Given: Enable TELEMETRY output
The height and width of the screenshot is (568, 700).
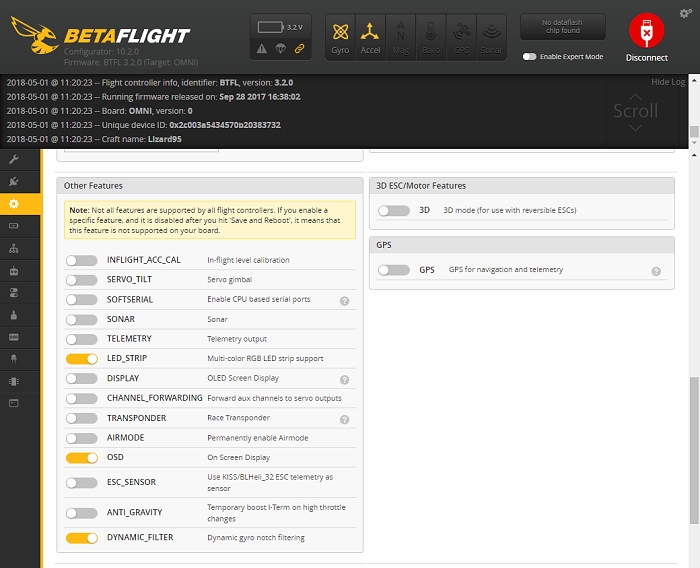Looking at the screenshot, I should pos(81,339).
